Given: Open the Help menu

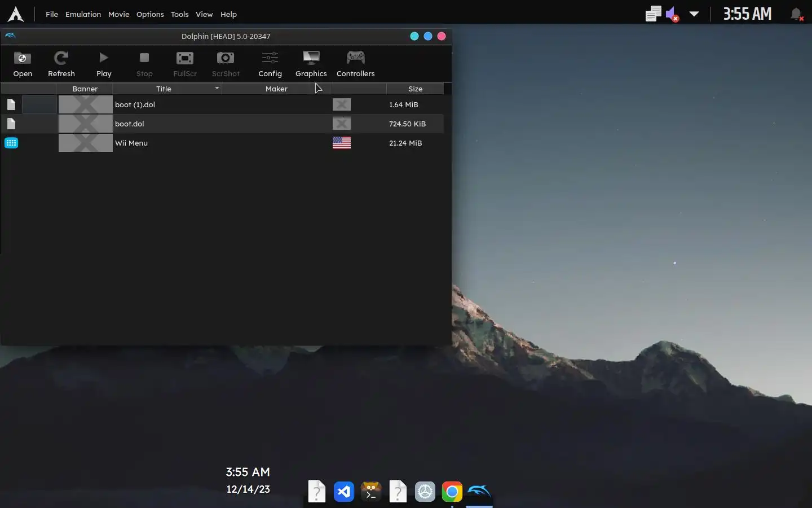Looking at the screenshot, I should tap(228, 14).
